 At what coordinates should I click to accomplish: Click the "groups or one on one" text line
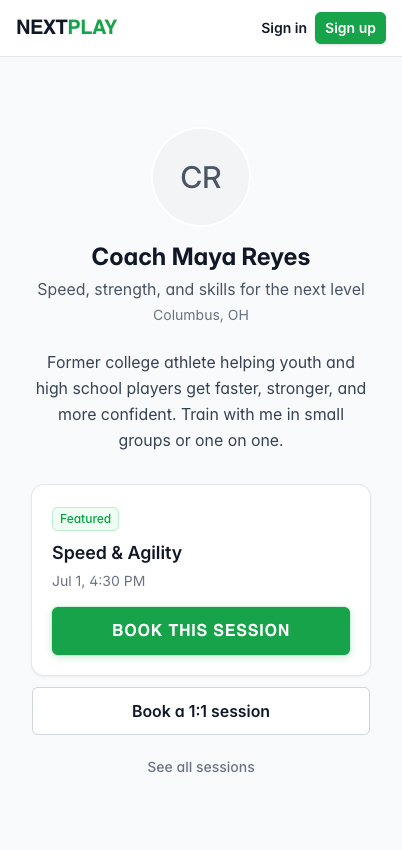pyautogui.click(x=201, y=441)
